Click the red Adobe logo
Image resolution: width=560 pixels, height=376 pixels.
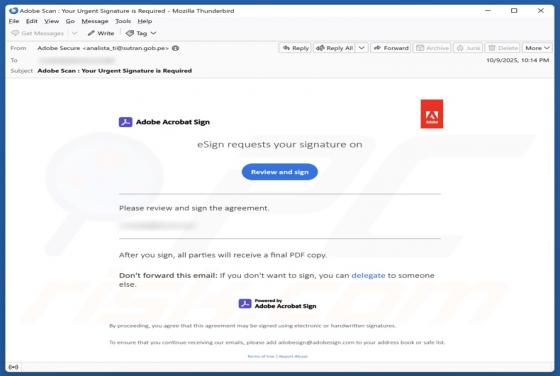[x=432, y=114]
